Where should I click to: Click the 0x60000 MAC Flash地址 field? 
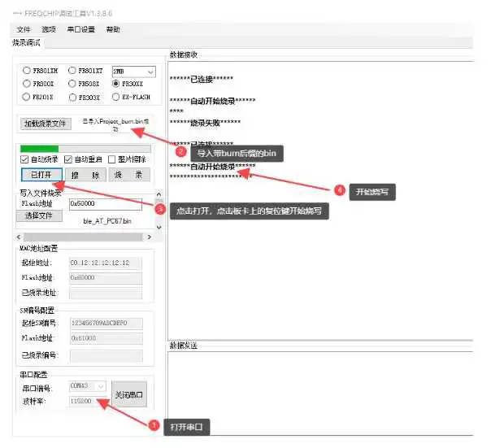pyautogui.click(x=106, y=278)
